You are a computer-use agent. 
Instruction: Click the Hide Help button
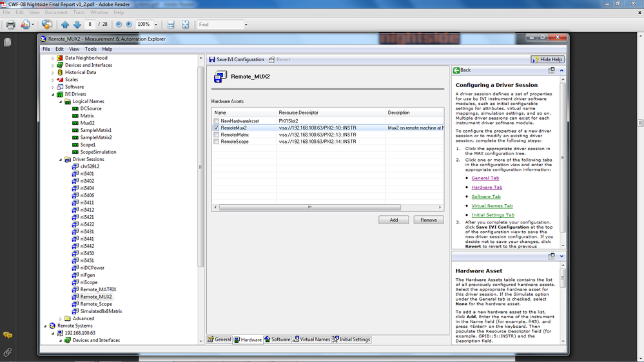[x=547, y=59]
